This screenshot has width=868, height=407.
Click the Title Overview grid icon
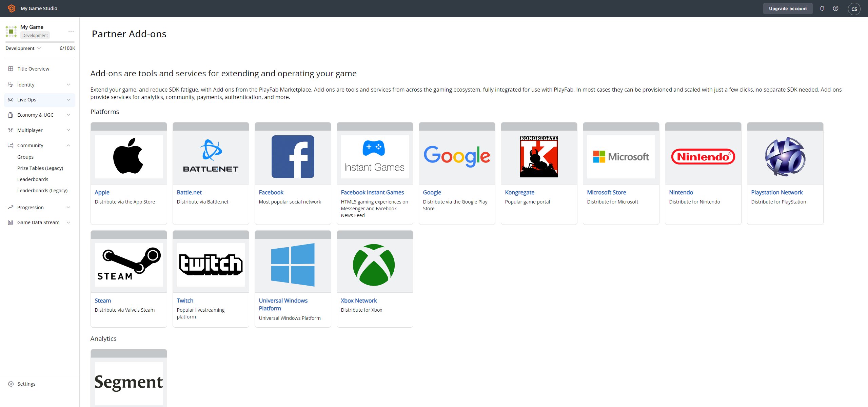[11, 69]
